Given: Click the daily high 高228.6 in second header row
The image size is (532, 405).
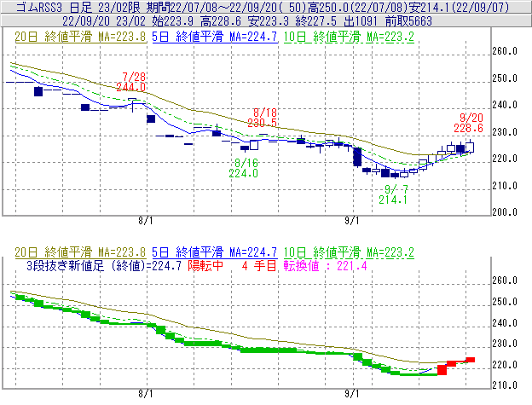Looking at the screenshot, I should click(221, 21).
